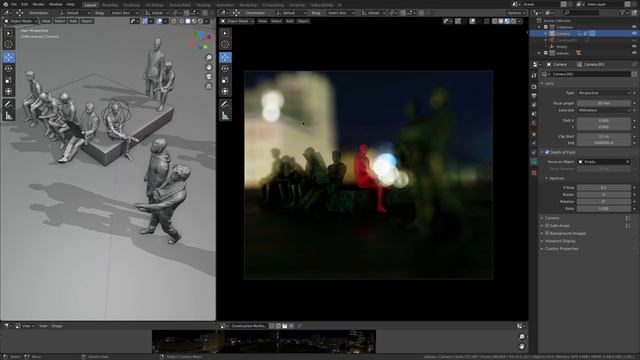
Task: Adjust the Focal Length field
Action: [x=604, y=103]
